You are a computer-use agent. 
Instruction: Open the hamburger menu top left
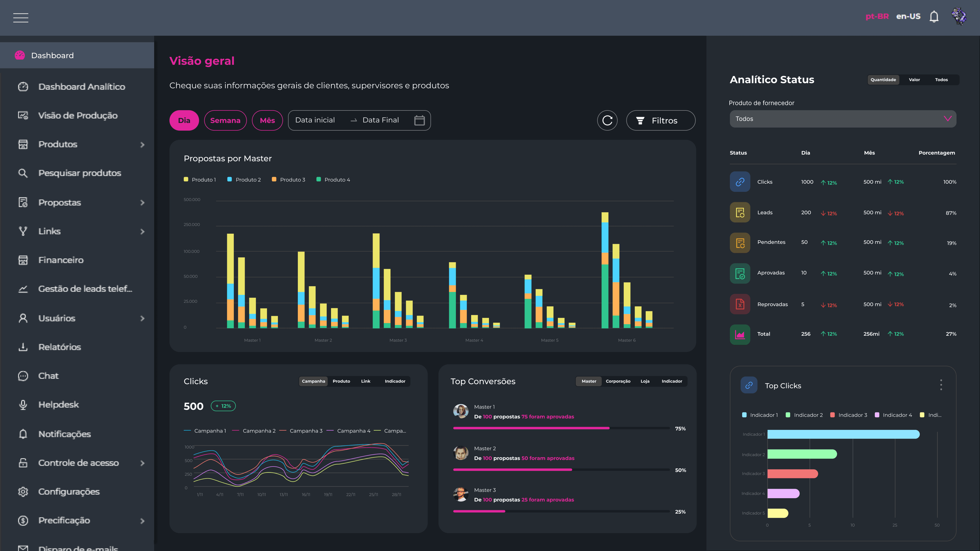21,18
